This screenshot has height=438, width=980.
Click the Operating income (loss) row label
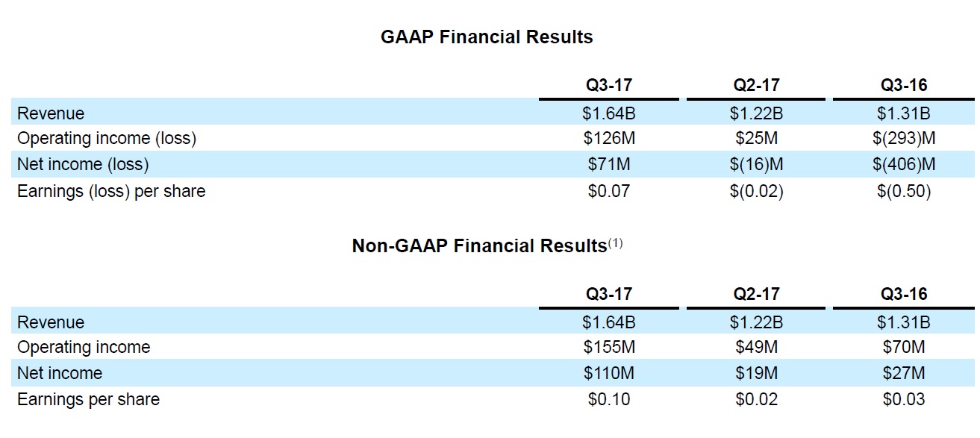[x=107, y=139]
